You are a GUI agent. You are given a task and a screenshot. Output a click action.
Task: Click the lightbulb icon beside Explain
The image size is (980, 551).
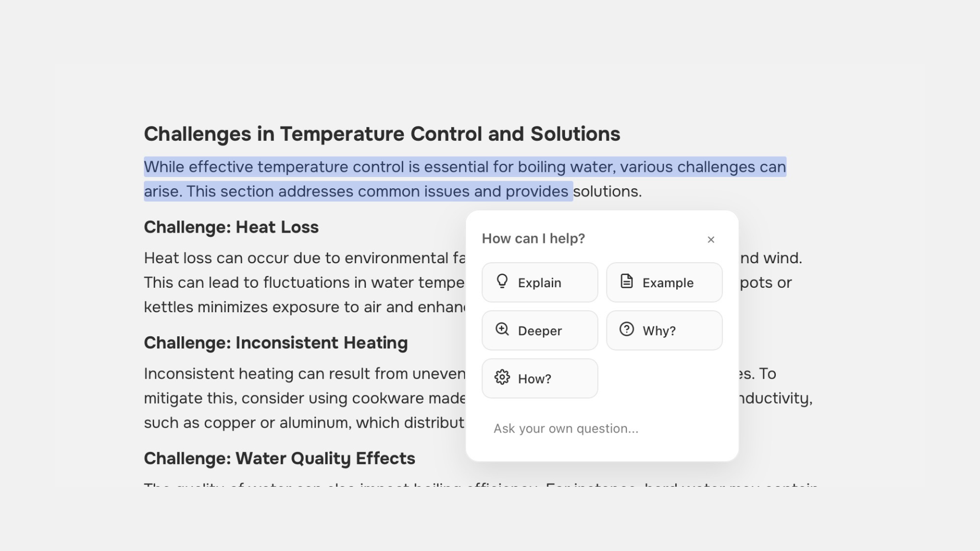(502, 282)
